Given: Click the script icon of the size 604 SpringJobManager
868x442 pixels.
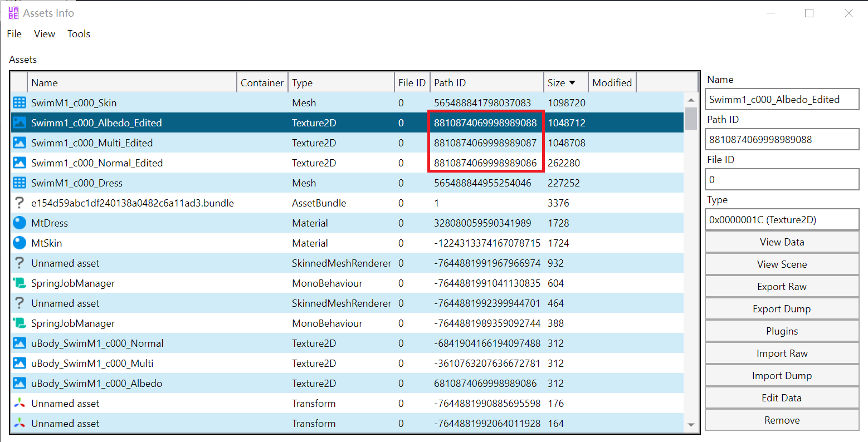Looking at the screenshot, I should pyautogui.click(x=19, y=283).
